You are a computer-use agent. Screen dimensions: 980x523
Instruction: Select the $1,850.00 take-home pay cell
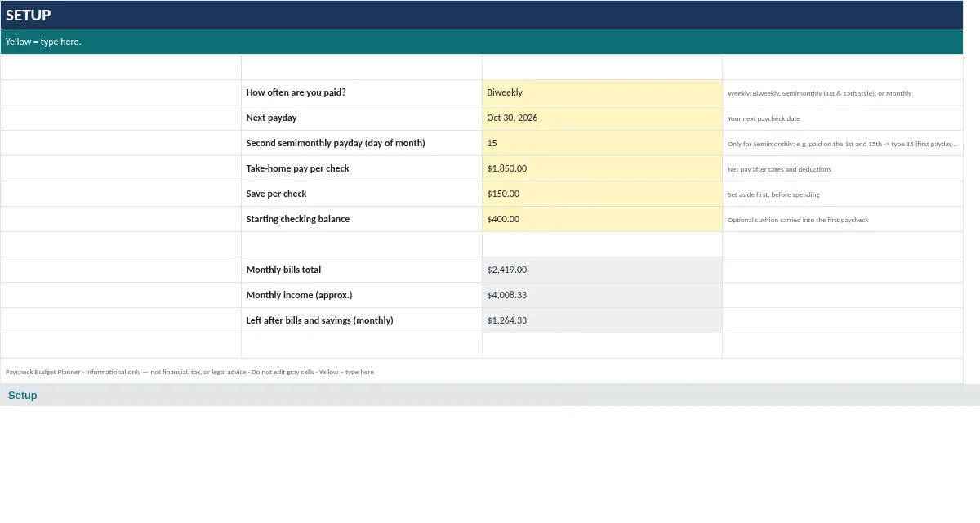602,168
